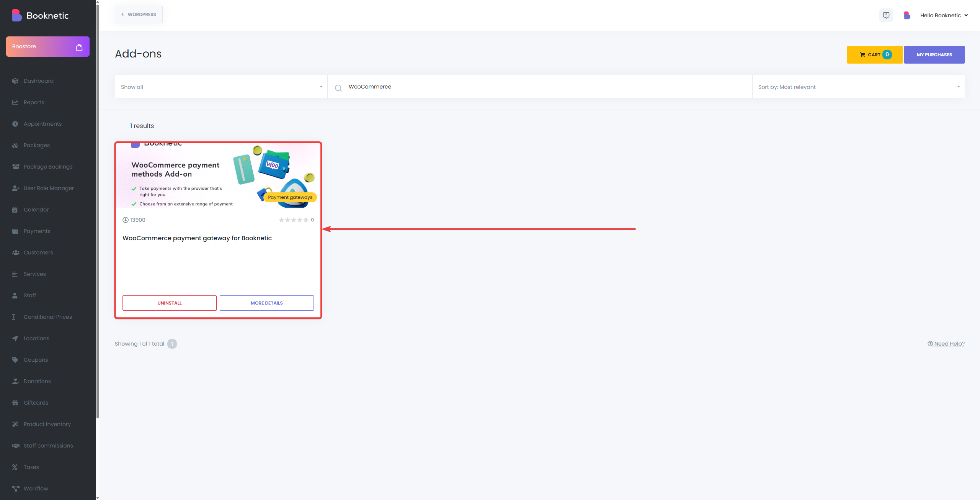Click the Locations arrow icon

15,338
